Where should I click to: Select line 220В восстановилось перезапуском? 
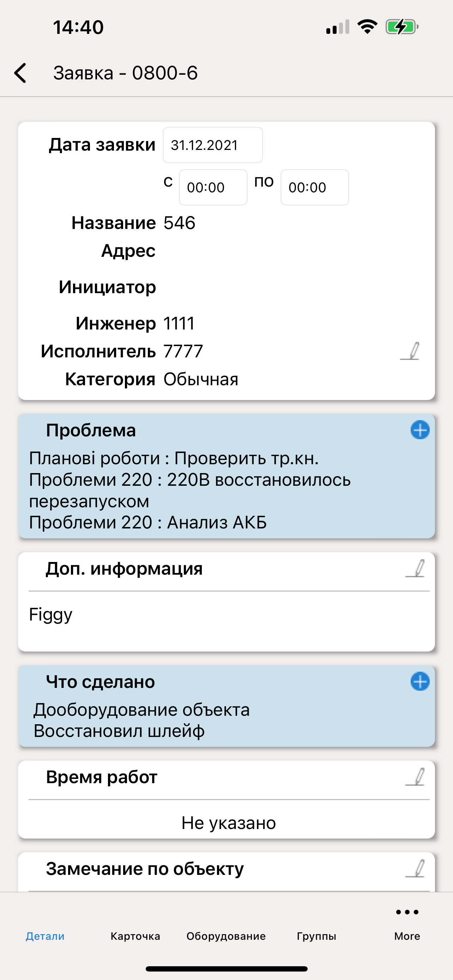pos(190,490)
